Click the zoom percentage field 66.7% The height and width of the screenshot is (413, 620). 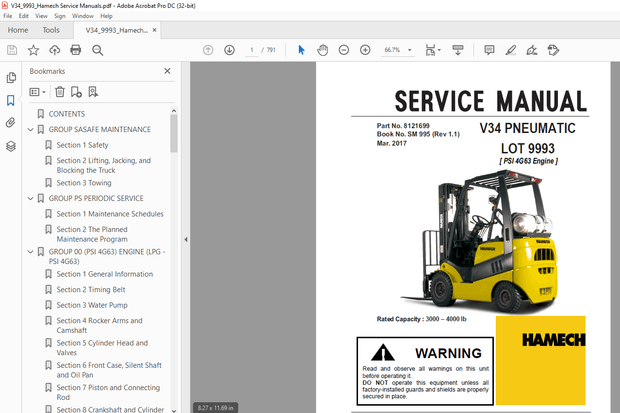coord(392,50)
